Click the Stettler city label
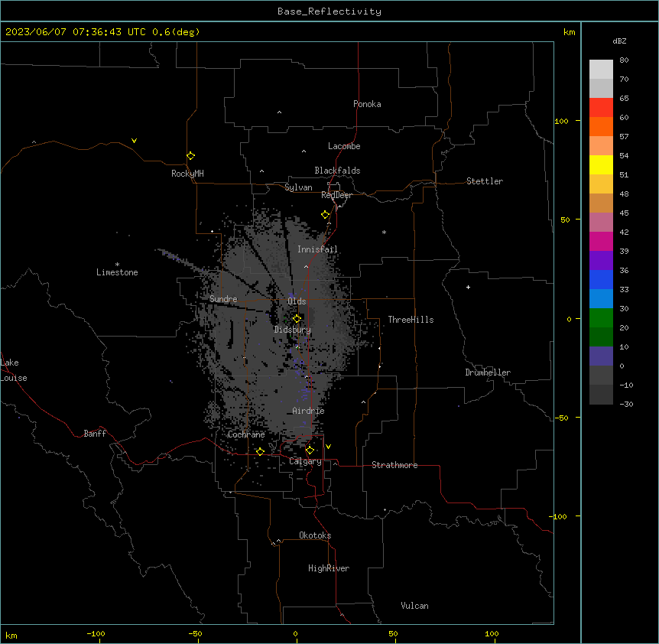This screenshot has width=659, height=644. click(485, 181)
